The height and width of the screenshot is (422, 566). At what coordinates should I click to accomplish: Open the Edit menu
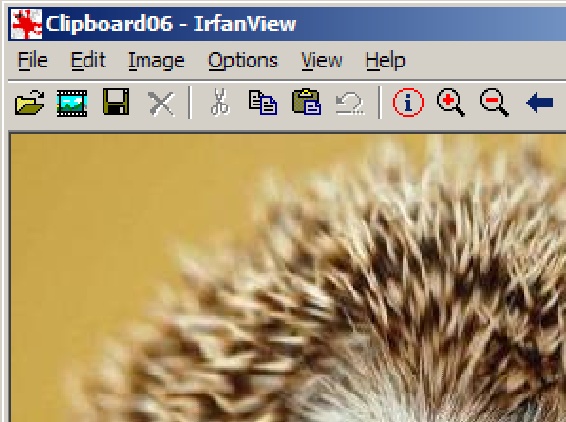(88, 60)
